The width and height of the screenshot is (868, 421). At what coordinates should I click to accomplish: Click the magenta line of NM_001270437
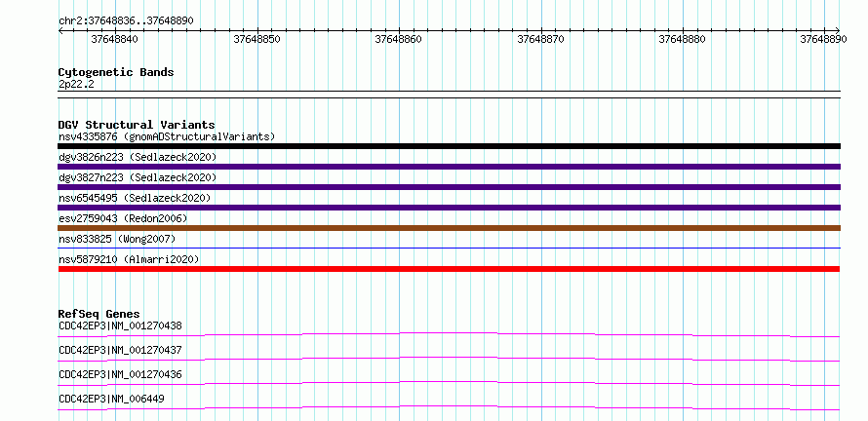coord(449,359)
